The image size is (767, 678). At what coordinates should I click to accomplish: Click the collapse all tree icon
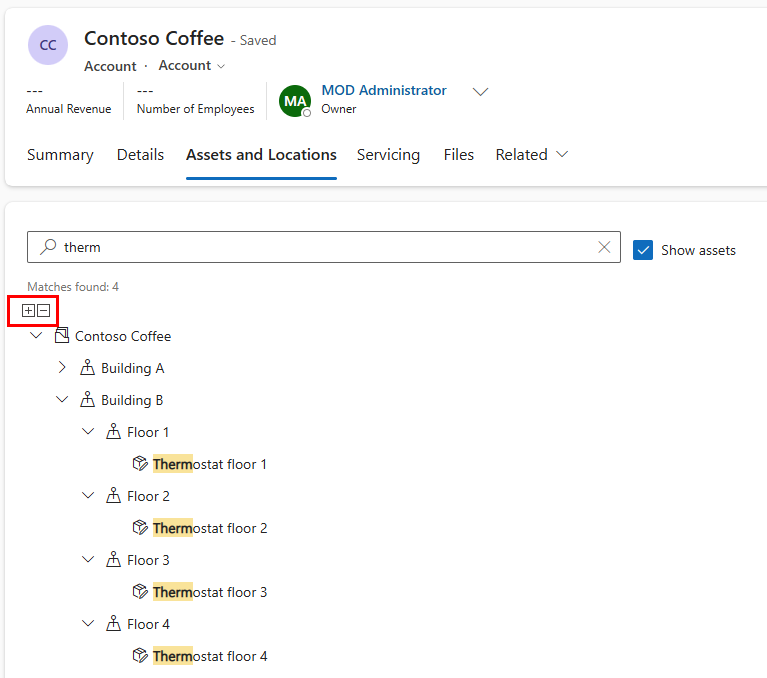[x=44, y=311]
